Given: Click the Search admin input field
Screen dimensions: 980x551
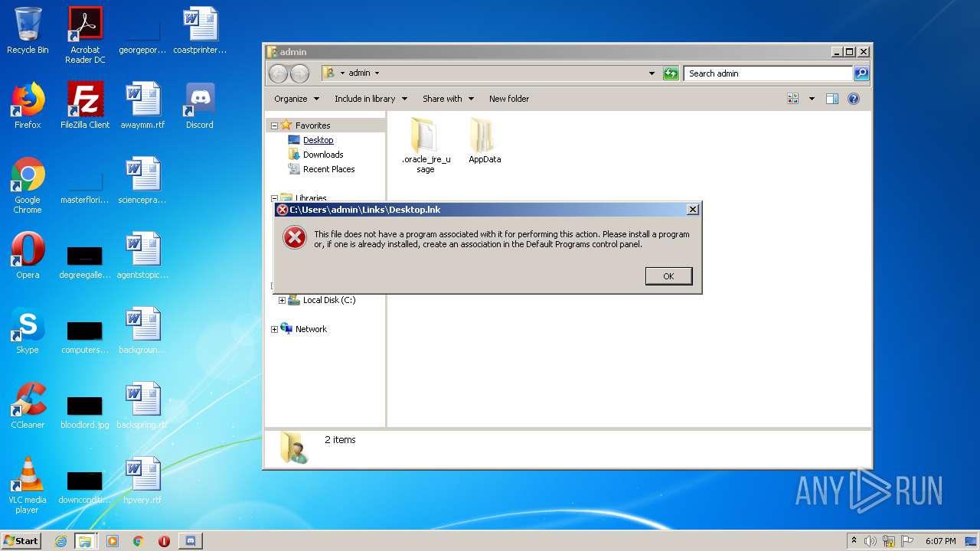Looking at the screenshot, I should tap(768, 73).
